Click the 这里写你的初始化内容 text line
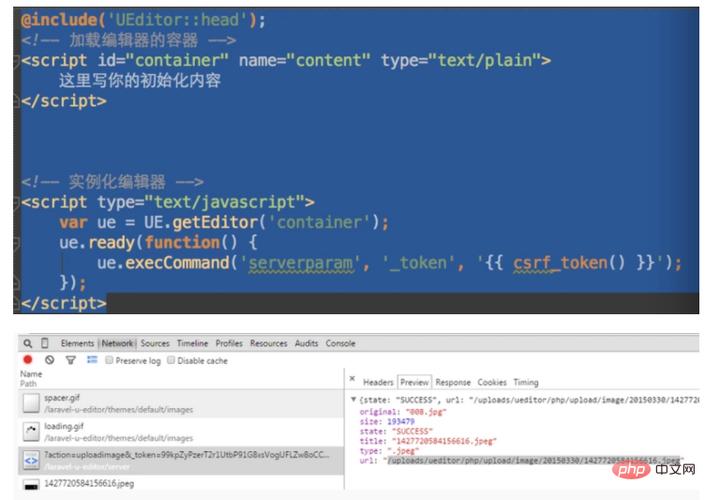 tap(140, 81)
